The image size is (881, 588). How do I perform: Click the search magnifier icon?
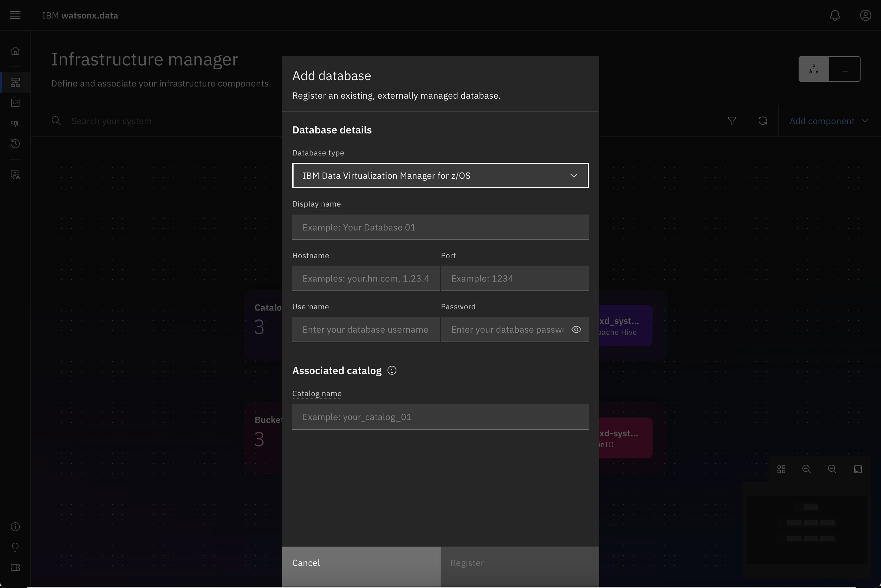click(56, 121)
